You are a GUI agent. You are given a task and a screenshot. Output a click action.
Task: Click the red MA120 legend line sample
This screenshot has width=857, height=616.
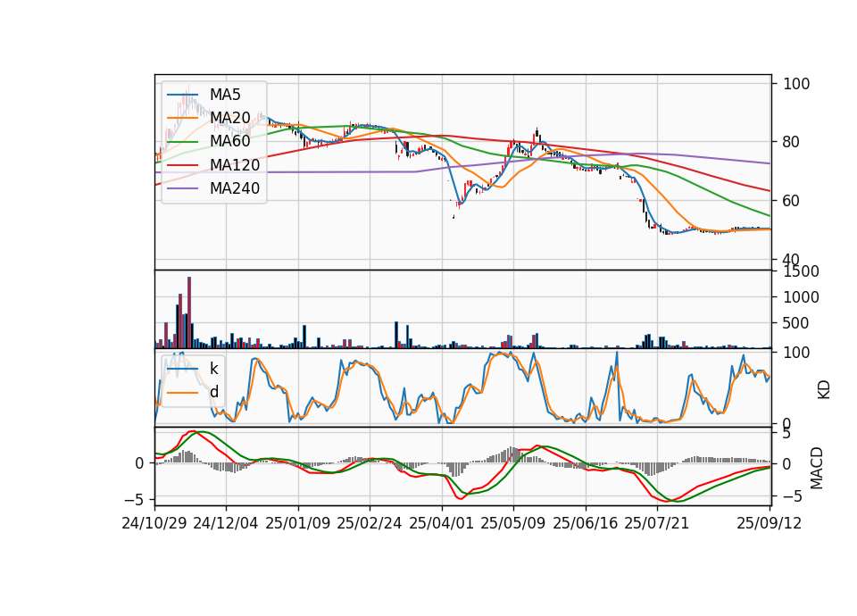[x=182, y=164]
